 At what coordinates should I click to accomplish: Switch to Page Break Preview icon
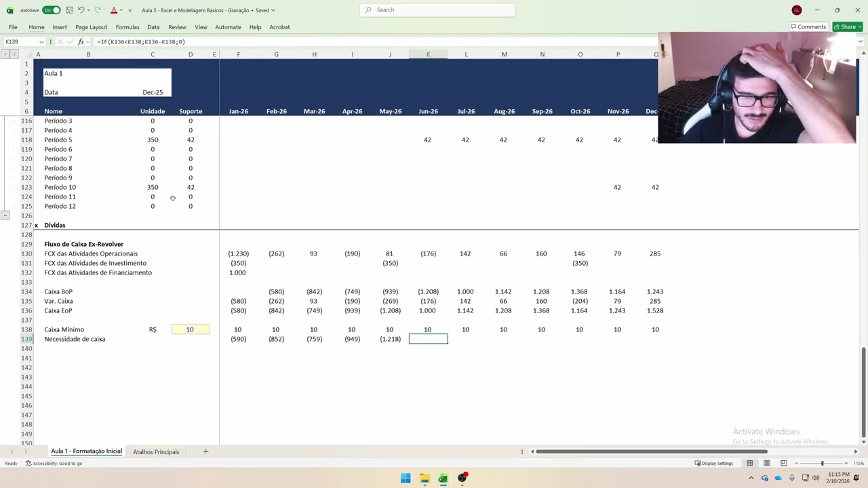tap(783, 464)
